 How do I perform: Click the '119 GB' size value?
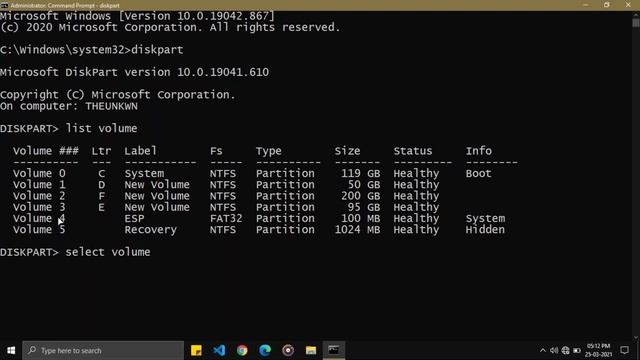coord(360,173)
